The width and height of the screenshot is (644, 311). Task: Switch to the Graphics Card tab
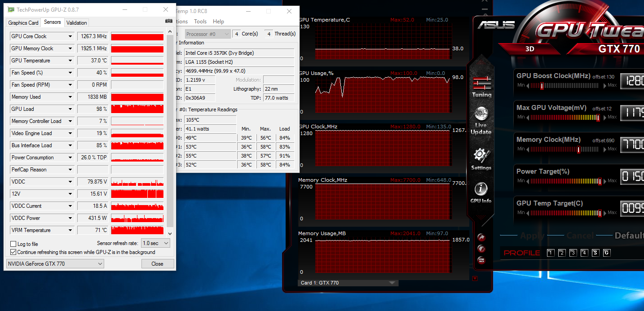tap(23, 23)
